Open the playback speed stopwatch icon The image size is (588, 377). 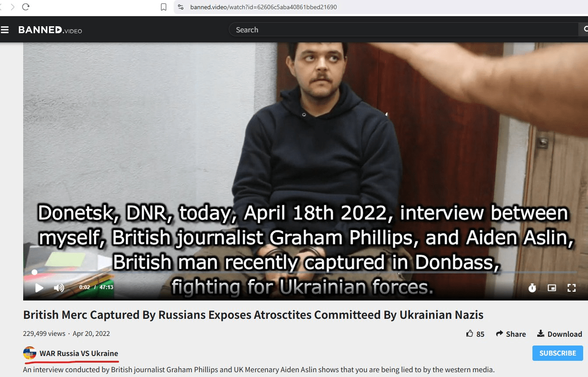point(532,287)
